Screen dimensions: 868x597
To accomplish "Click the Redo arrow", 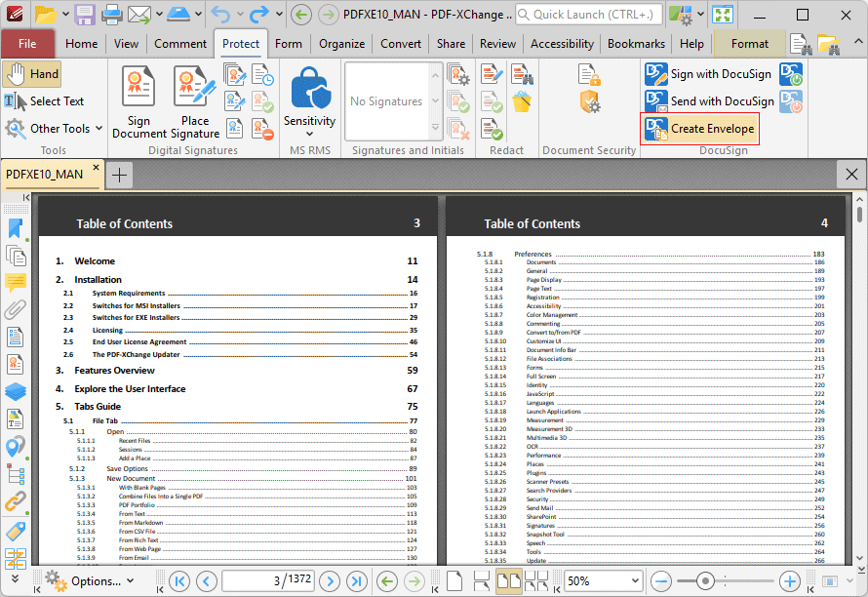I will pos(259,15).
